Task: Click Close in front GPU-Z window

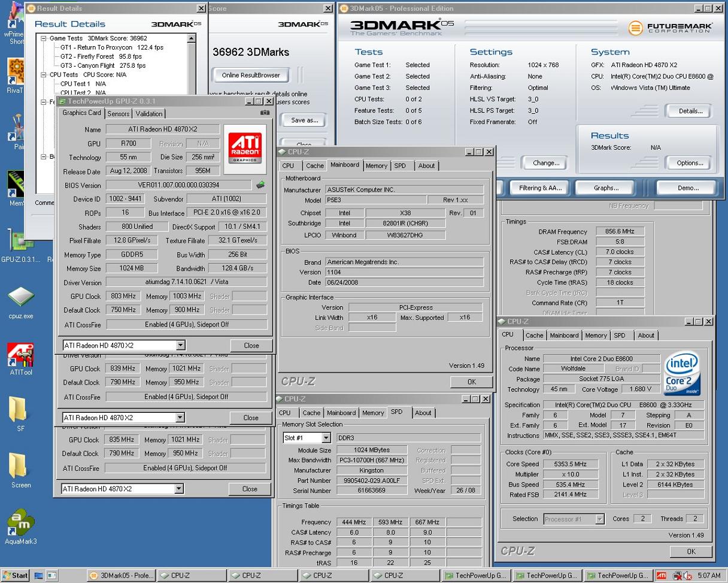Action: coord(251,345)
